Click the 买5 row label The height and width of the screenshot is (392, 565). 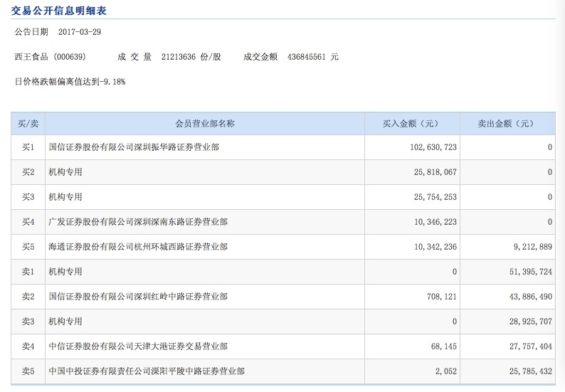pyautogui.click(x=28, y=246)
